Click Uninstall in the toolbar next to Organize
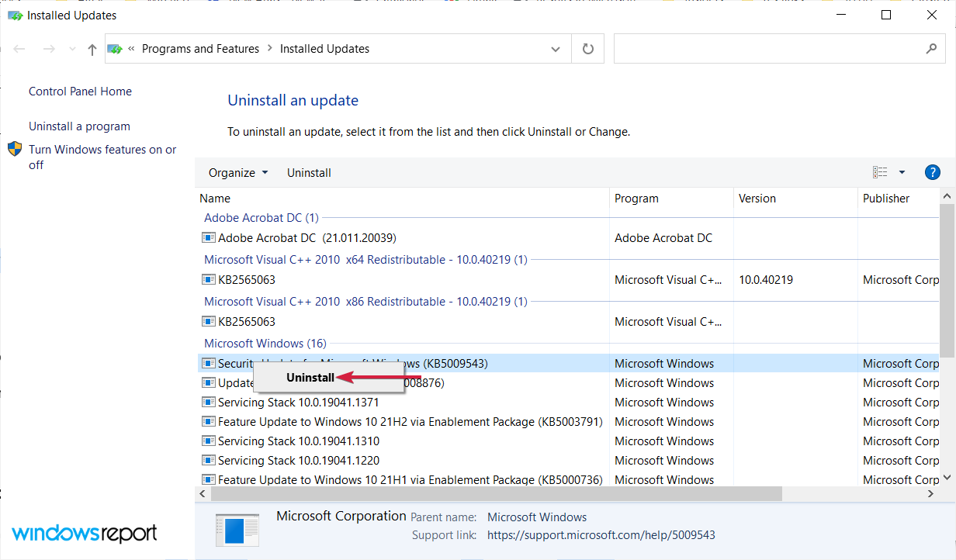956x560 pixels. pos(309,172)
